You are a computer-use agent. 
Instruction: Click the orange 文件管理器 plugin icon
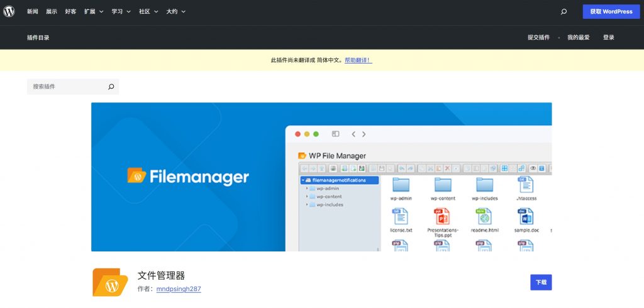point(110,282)
